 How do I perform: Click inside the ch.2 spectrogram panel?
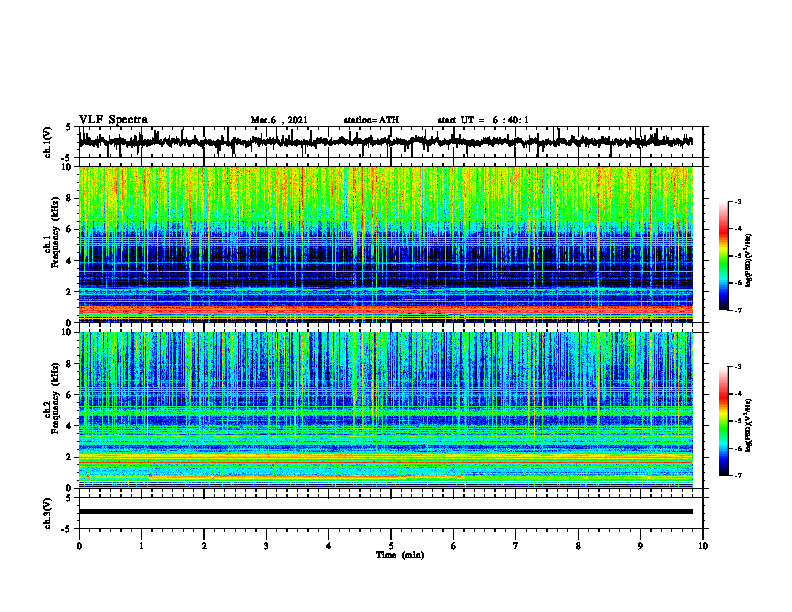(385, 410)
